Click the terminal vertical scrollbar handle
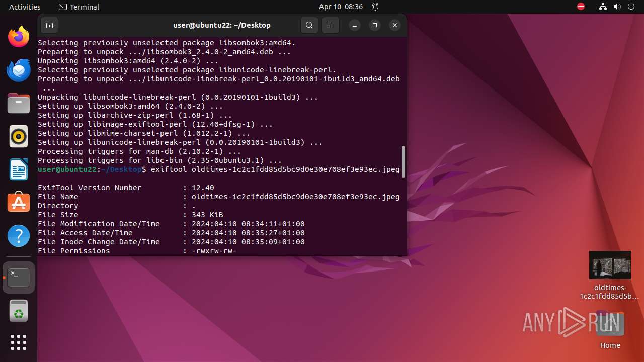 pos(404,161)
